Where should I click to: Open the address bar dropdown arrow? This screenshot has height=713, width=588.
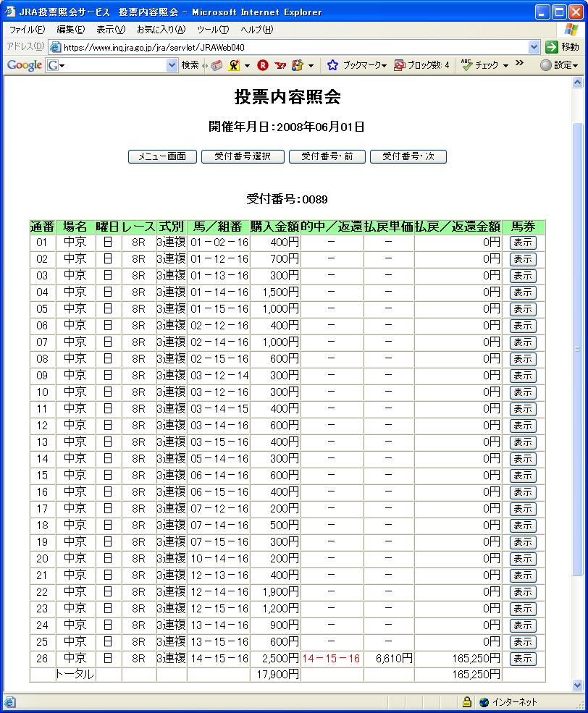(x=534, y=47)
